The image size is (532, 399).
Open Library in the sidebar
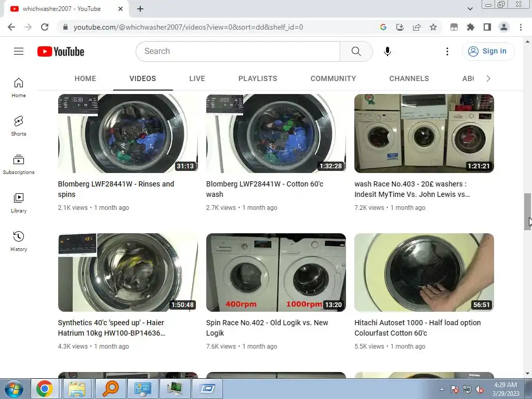[x=19, y=203]
